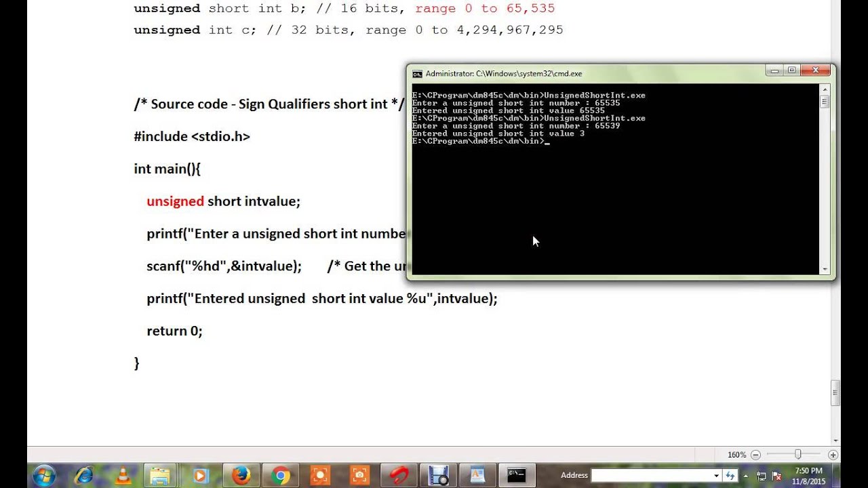The width and height of the screenshot is (868, 488).
Task: Click the document scrollbar down arrow
Action: [x=835, y=441]
